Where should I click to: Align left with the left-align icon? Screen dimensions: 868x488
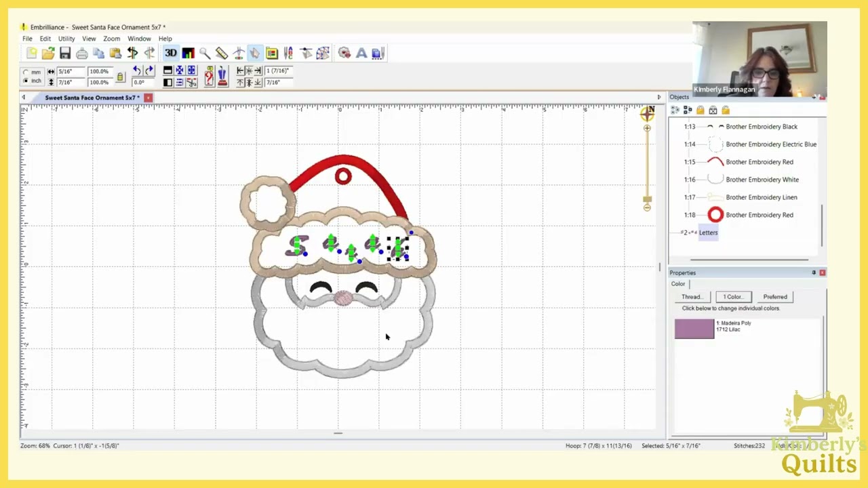(240, 70)
